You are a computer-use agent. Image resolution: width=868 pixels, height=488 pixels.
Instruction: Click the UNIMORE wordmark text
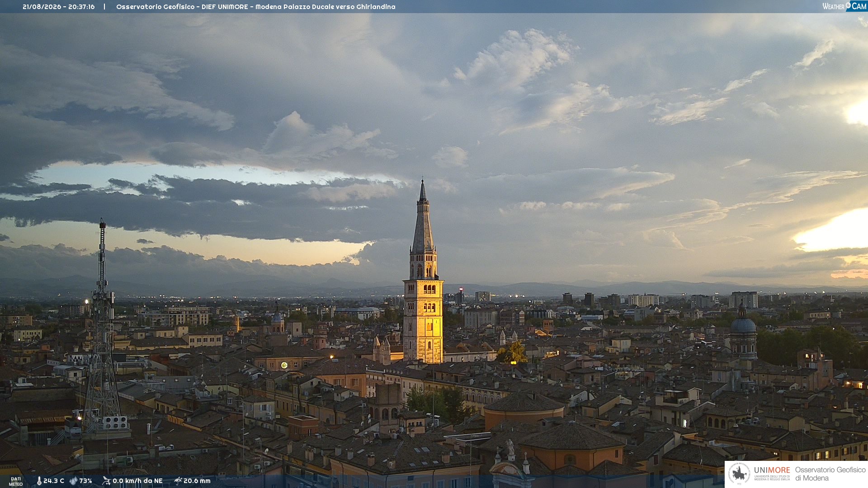[x=772, y=470]
